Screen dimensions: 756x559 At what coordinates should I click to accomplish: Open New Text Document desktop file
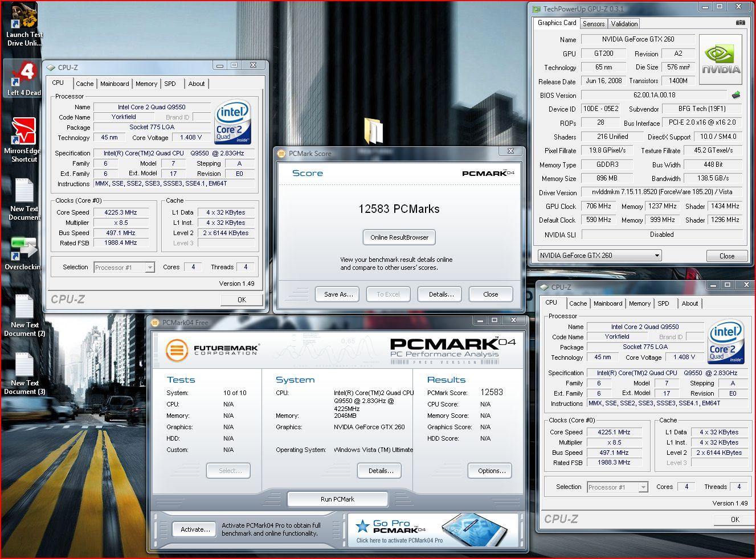tap(24, 199)
